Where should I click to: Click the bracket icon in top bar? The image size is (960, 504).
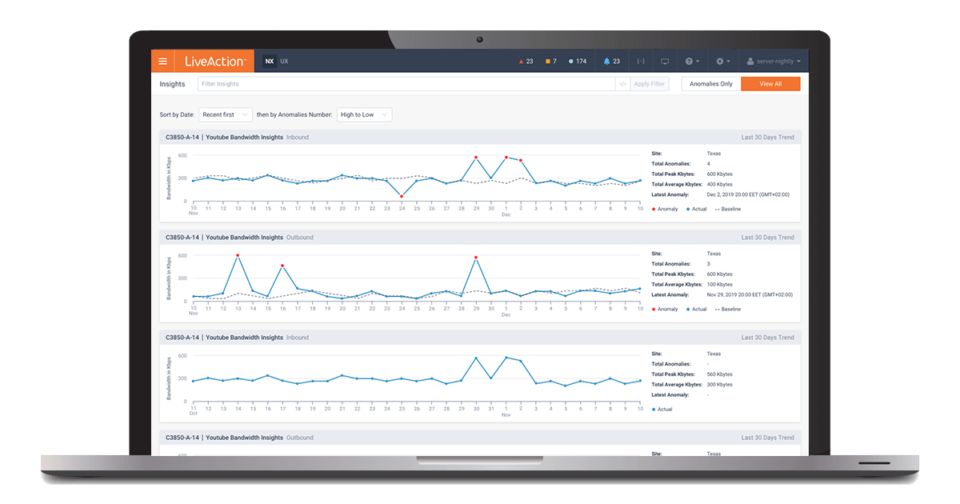tap(640, 61)
